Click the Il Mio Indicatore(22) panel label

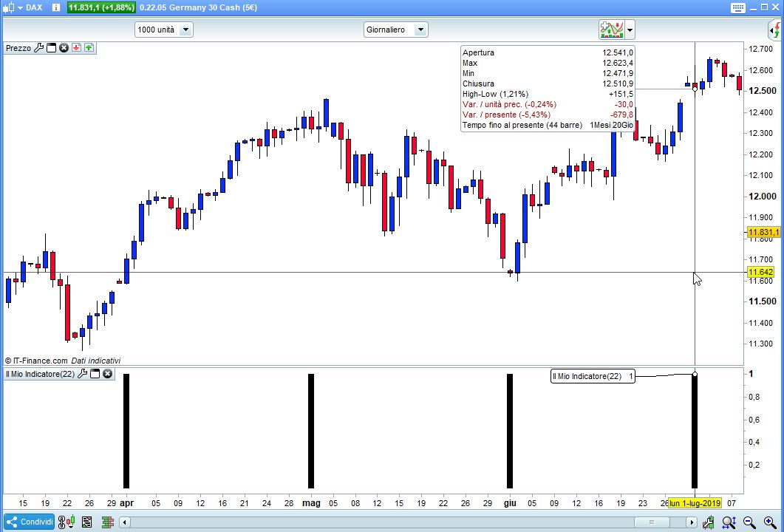40,373
